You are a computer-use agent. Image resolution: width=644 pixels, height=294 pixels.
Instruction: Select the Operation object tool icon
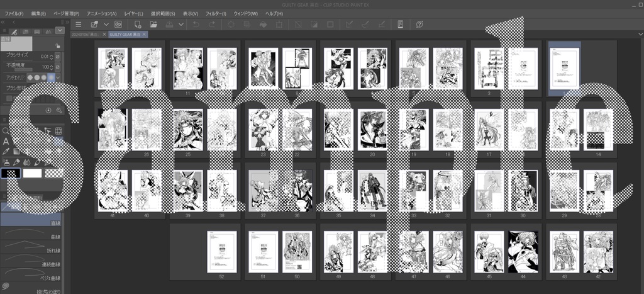pos(48,131)
